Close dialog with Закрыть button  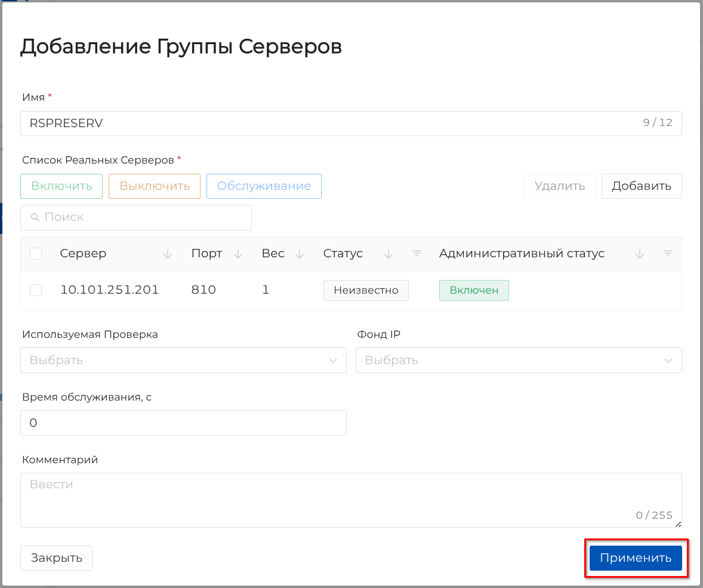pyautogui.click(x=56, y=558)
